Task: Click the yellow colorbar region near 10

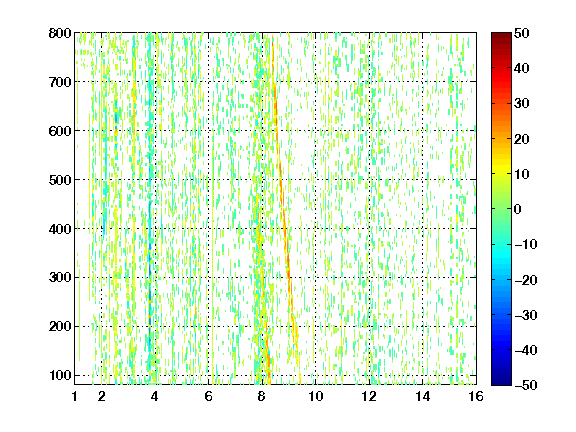Action: coord(501,174)
